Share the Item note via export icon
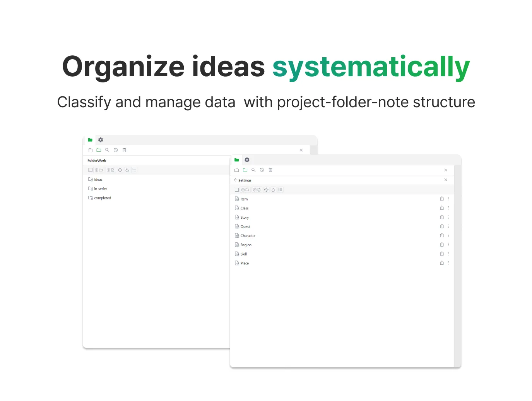 (x=442, y=199)
